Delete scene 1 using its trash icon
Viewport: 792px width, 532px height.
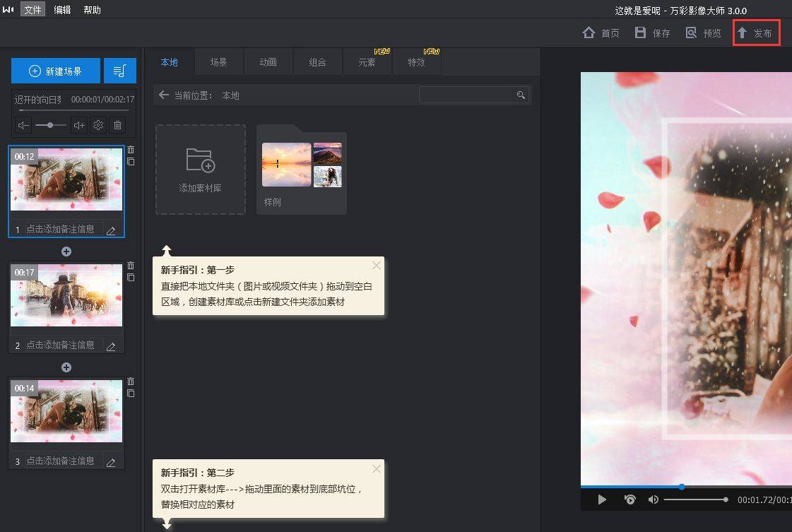coord(131,150)
